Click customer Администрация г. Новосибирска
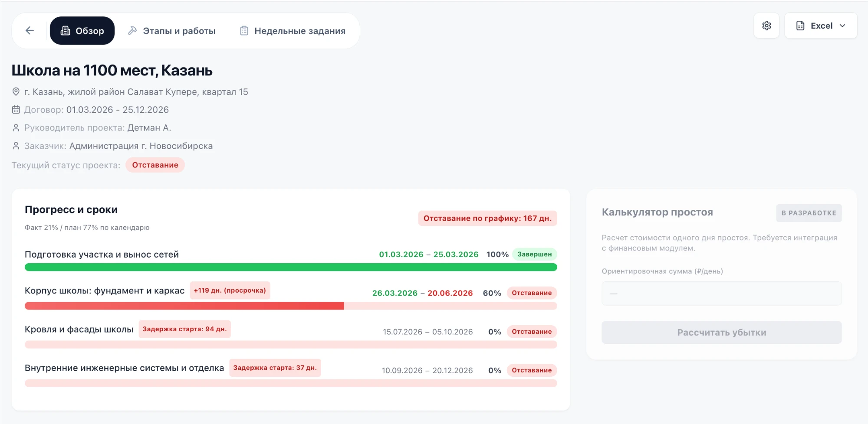The height and width of the screenshot is (424, 868). pyautogui.click(x=141, y=146)
